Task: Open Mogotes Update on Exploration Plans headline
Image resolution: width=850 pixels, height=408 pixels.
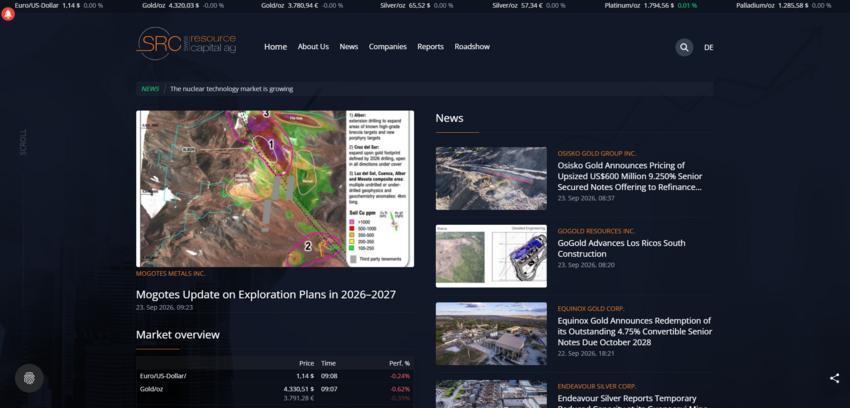Action: coord(266,295)
